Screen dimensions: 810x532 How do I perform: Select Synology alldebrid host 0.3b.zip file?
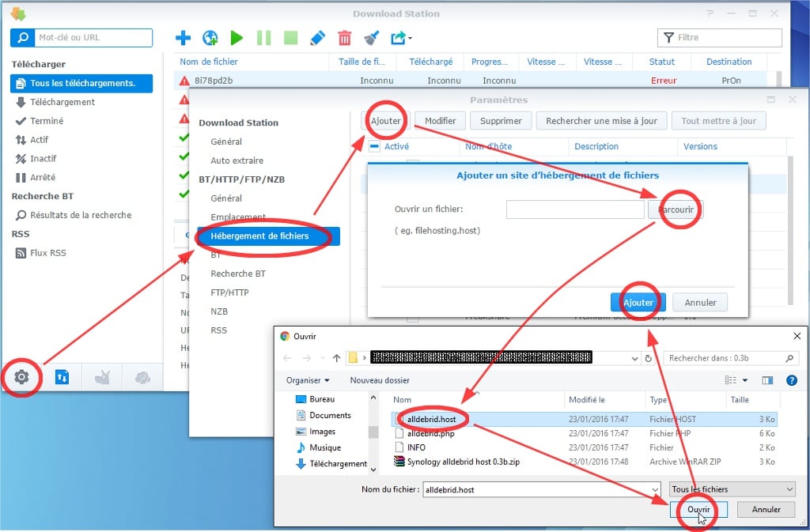point(464,462)
